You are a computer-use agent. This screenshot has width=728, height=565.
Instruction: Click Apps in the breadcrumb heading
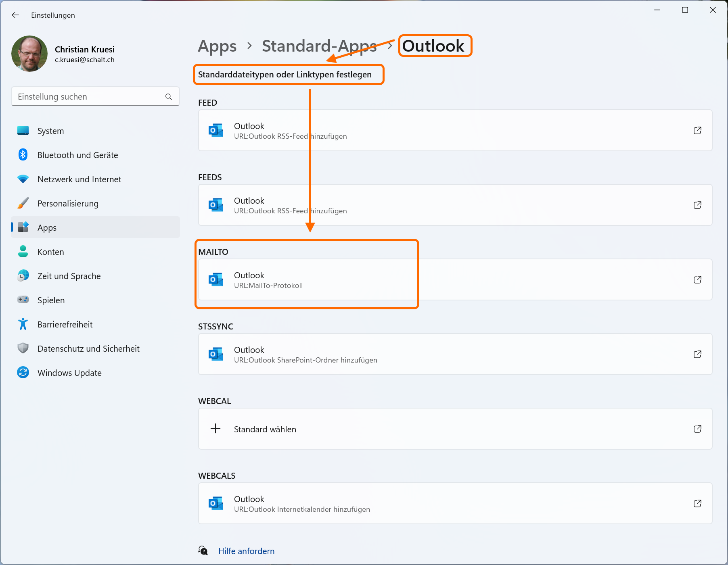[217, 46]
